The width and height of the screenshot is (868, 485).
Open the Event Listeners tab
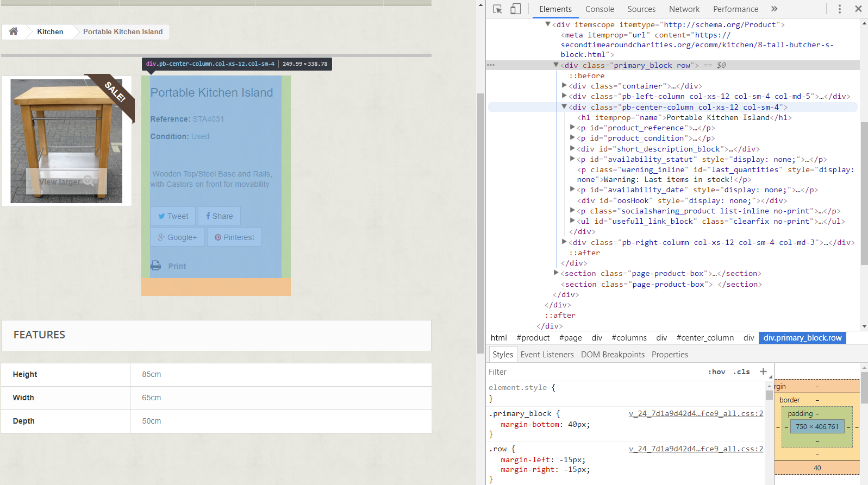pos(547,355)
